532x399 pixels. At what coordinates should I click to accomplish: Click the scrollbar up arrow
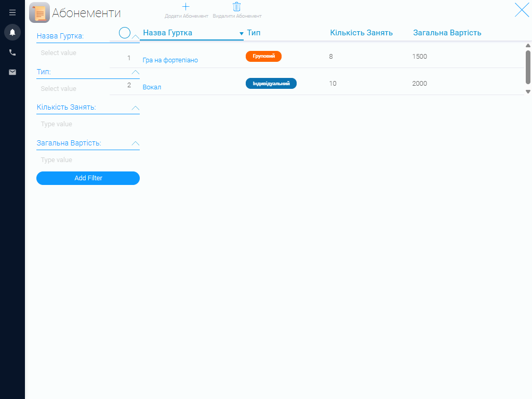[x=528, y=46]
